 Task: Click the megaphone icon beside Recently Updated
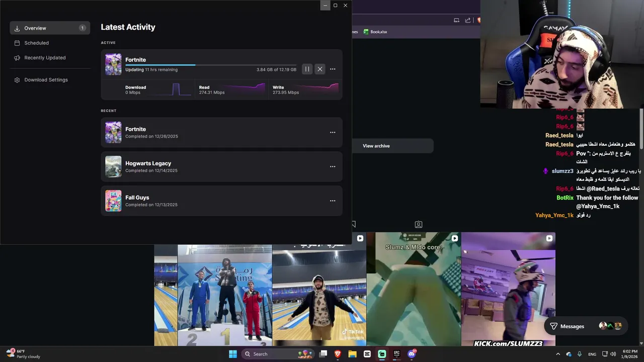tap(17, 58)
